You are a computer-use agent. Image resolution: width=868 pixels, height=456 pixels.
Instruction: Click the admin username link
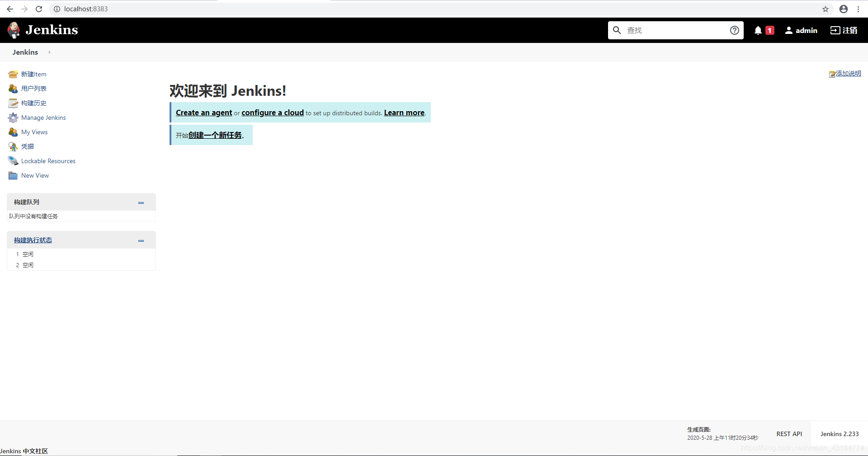(x=807, y=30)
